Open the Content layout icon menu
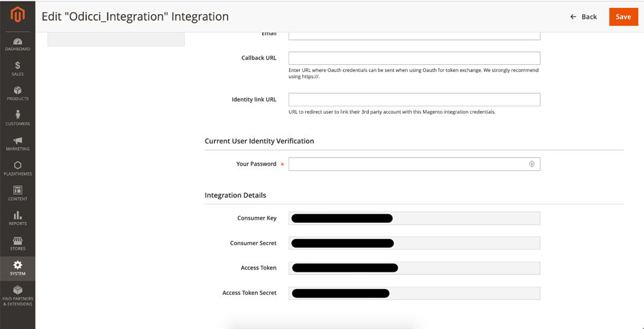 click(17, 194)
